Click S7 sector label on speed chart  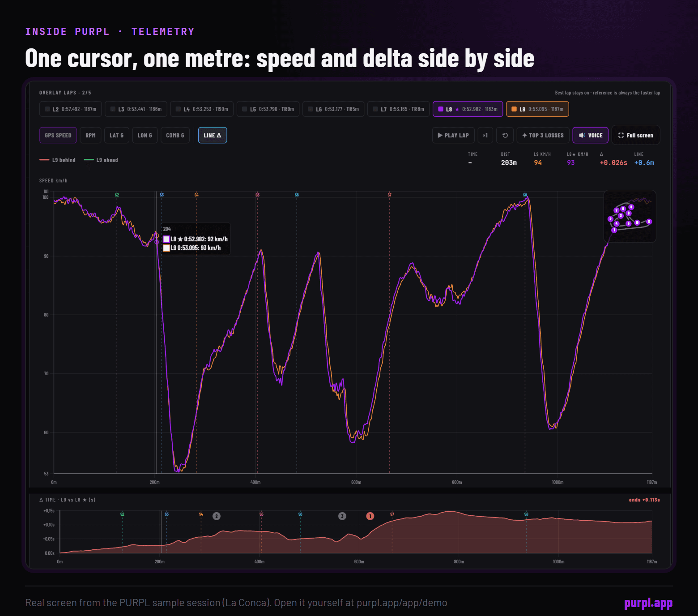coord(390,195)
